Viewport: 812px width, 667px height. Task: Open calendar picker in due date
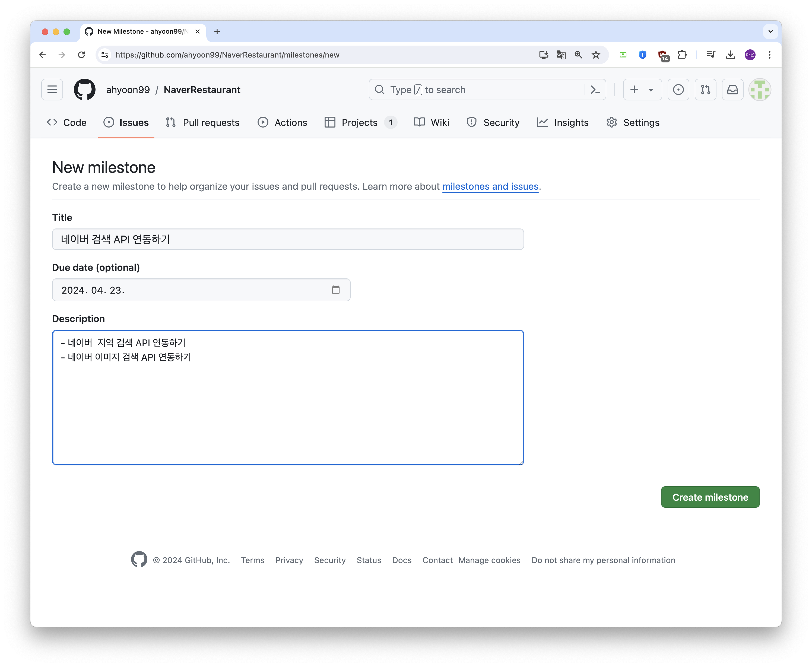(335, 290)
